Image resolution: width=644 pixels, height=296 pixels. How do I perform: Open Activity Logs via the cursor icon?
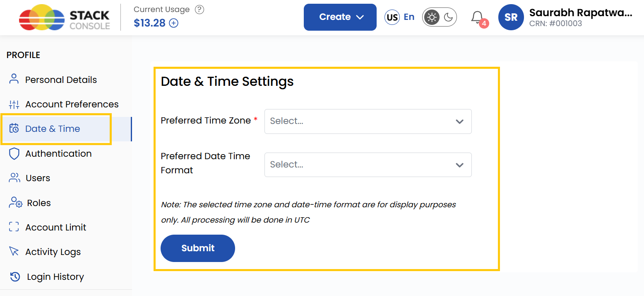(14, 251)
